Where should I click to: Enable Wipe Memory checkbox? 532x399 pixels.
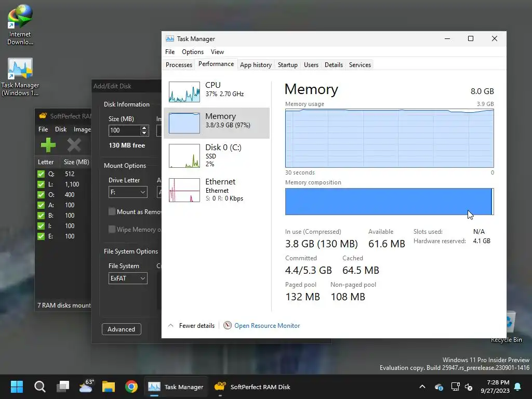pyautogui.click(x=112, y=229)
